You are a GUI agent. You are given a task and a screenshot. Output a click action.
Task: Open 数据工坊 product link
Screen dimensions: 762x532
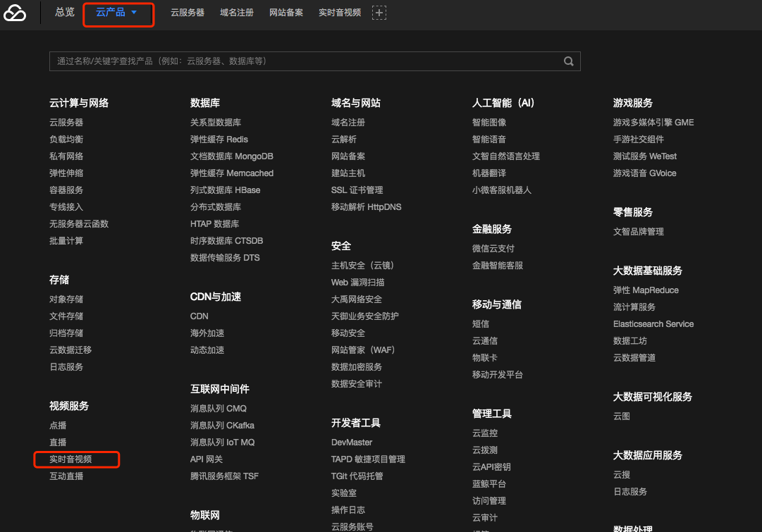(629, 341)
